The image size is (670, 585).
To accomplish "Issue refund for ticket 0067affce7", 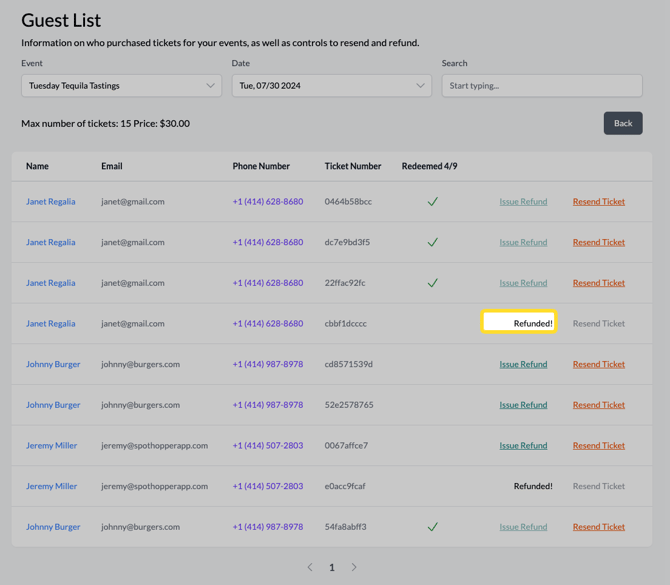I will click(523, 446).
